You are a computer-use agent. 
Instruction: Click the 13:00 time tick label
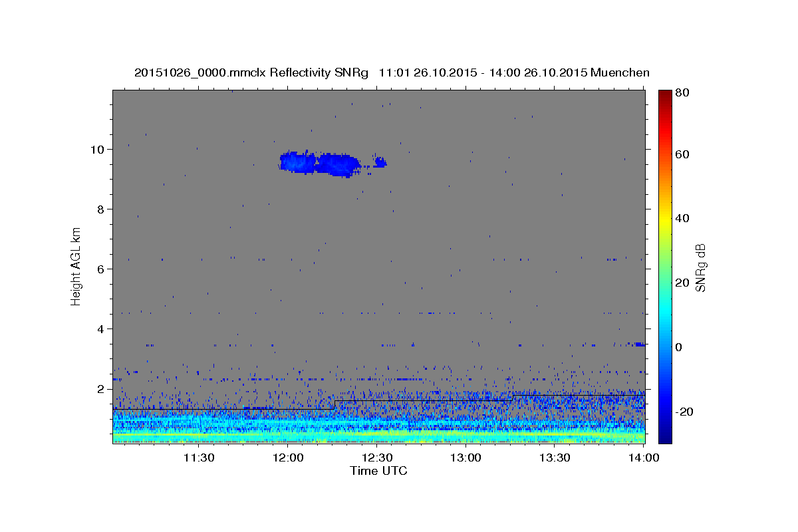465,458
